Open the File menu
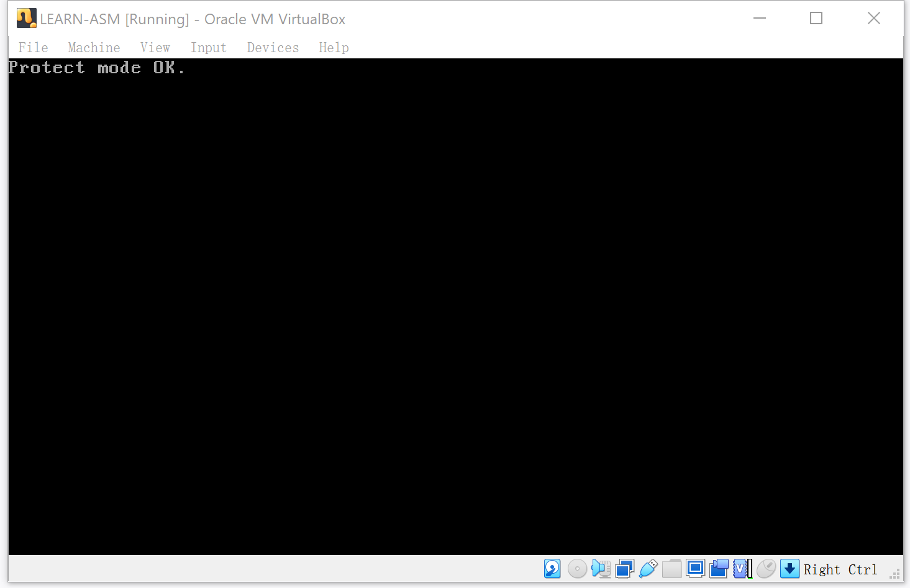The width and height of the screenshot is (910, 588). [33, 48]
